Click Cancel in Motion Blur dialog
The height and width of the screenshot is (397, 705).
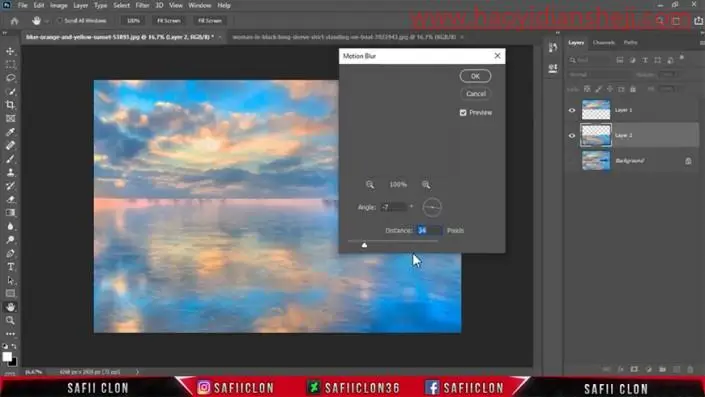(475, 94)
